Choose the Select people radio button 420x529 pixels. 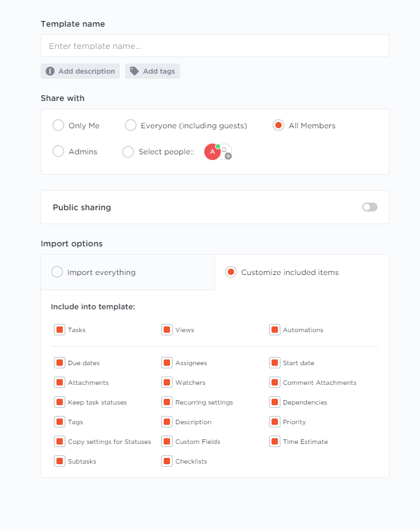tap(128, 152)
